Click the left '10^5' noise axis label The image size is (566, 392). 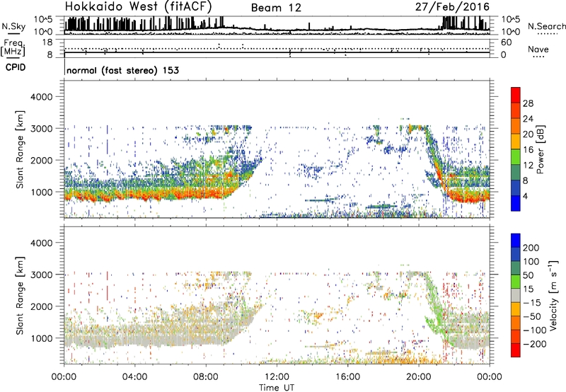click(43, 19)
